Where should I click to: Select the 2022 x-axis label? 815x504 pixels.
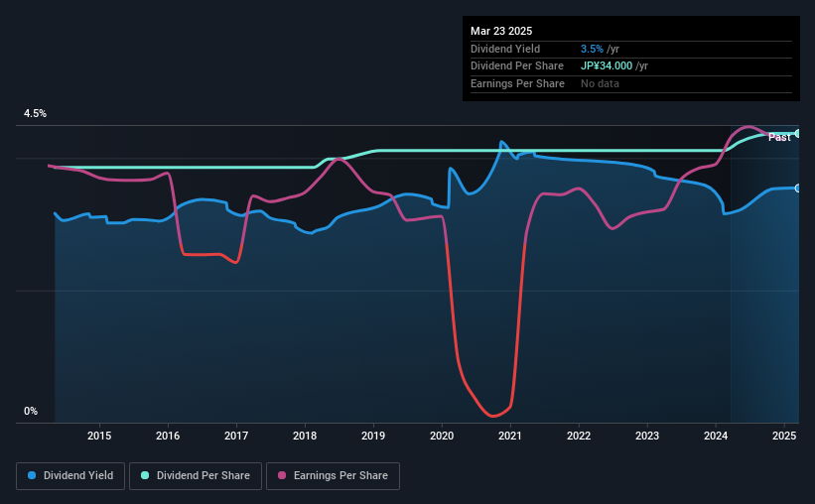pyautogui.click(x=579, y=436)
